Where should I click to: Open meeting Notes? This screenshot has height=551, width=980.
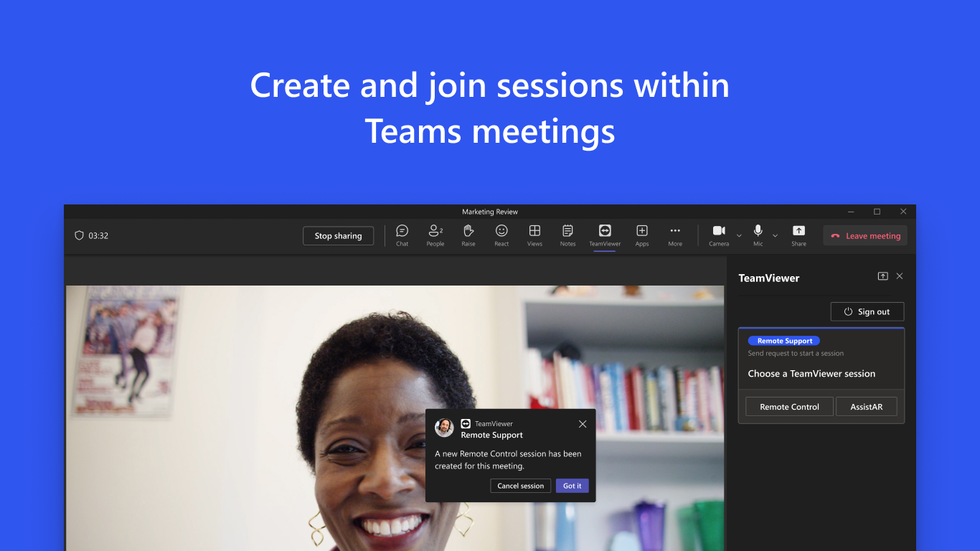[567, 235]
